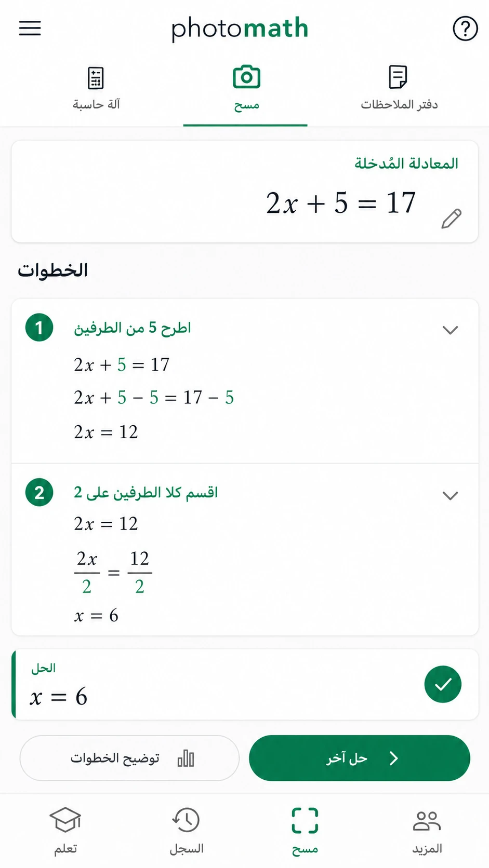489x868 pixels.
Task: Expand step 1 chevron (اطرح 5 من الطرفين)
Action: click(450, 330)
